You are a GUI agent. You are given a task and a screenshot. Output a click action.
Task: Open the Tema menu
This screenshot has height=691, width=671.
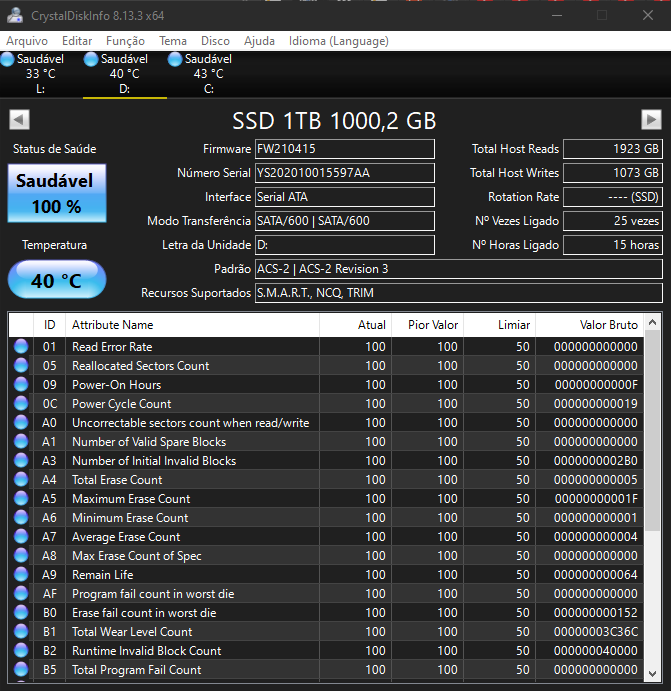173,41
